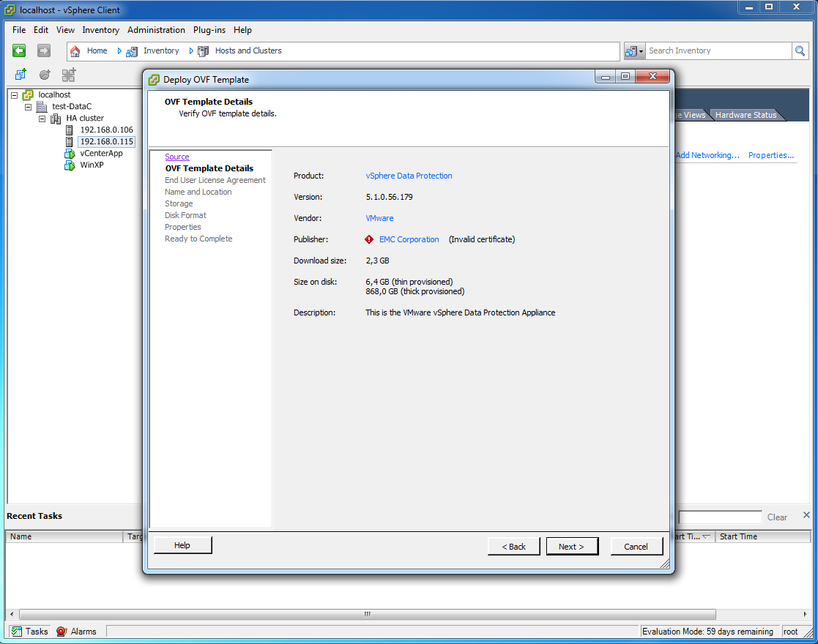Click the Disk Format wizard step
818x644 pixels.
point(185,215)
